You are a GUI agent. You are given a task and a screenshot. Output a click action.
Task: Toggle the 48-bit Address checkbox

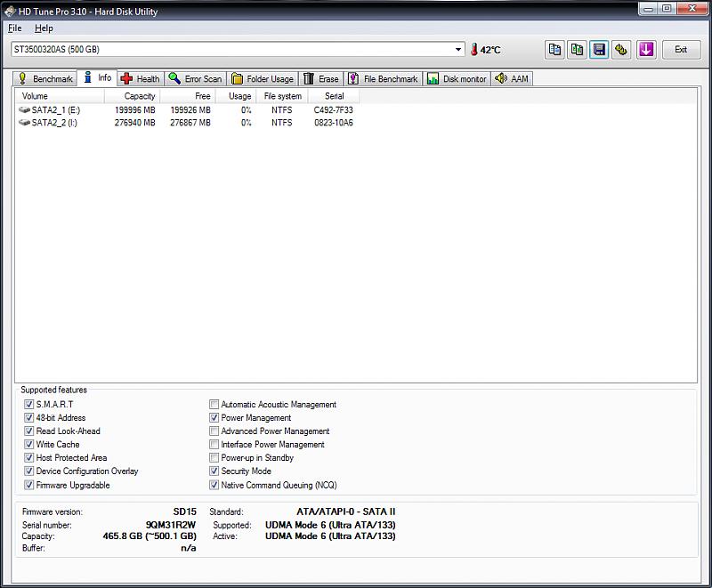pos(29,417)
